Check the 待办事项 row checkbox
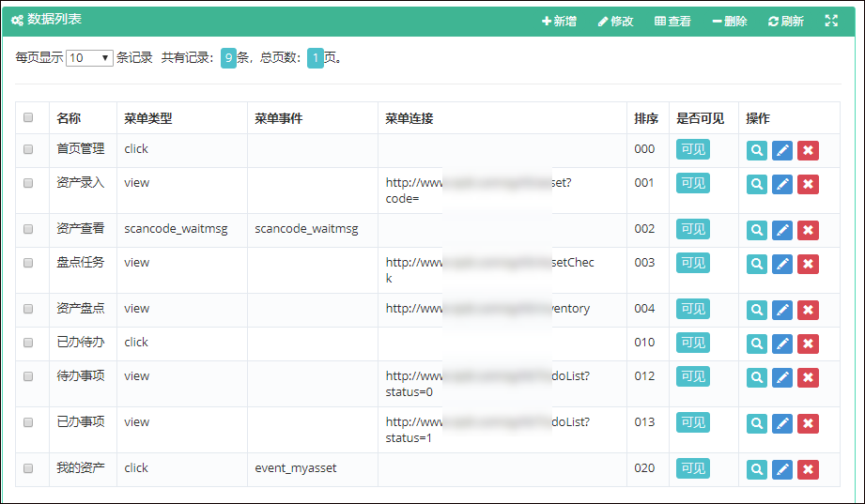The width and height of the screenshot is (865, 504). (28, 376)
